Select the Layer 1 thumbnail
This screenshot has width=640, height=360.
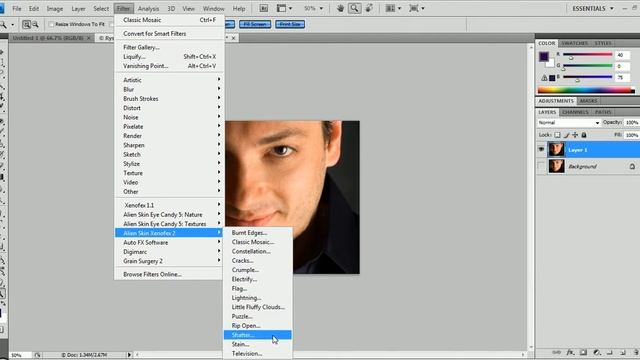556,149
